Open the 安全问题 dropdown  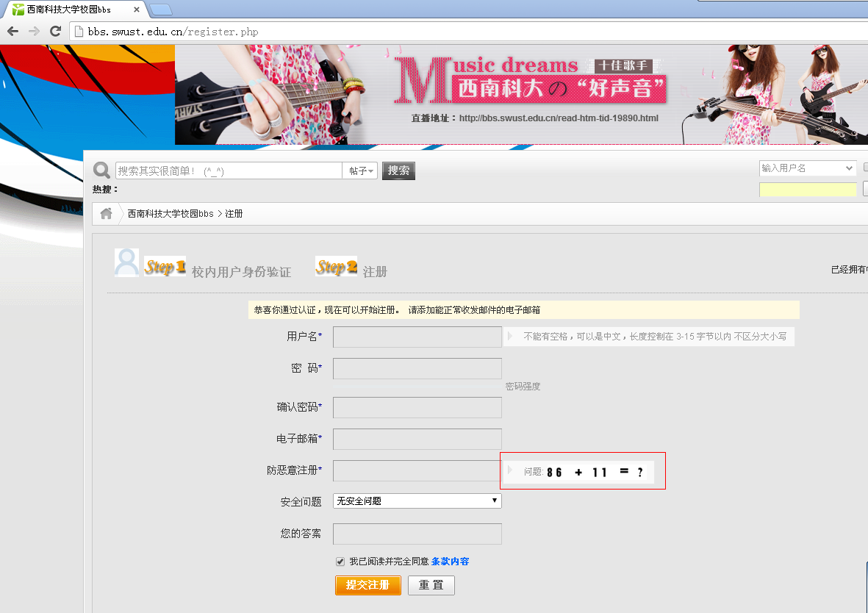click(x=417, y=501)
